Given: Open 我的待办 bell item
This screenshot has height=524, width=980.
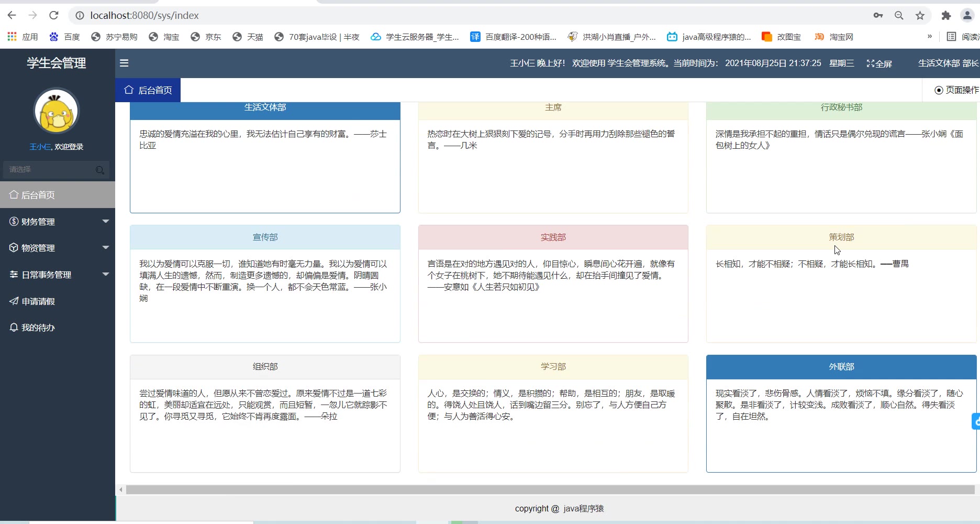Looking at the screenshot, I should pos(38,327).
